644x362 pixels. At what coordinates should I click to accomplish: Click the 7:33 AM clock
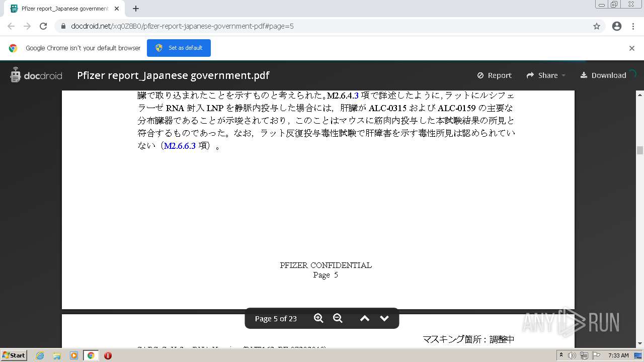(x=618, y=355)
